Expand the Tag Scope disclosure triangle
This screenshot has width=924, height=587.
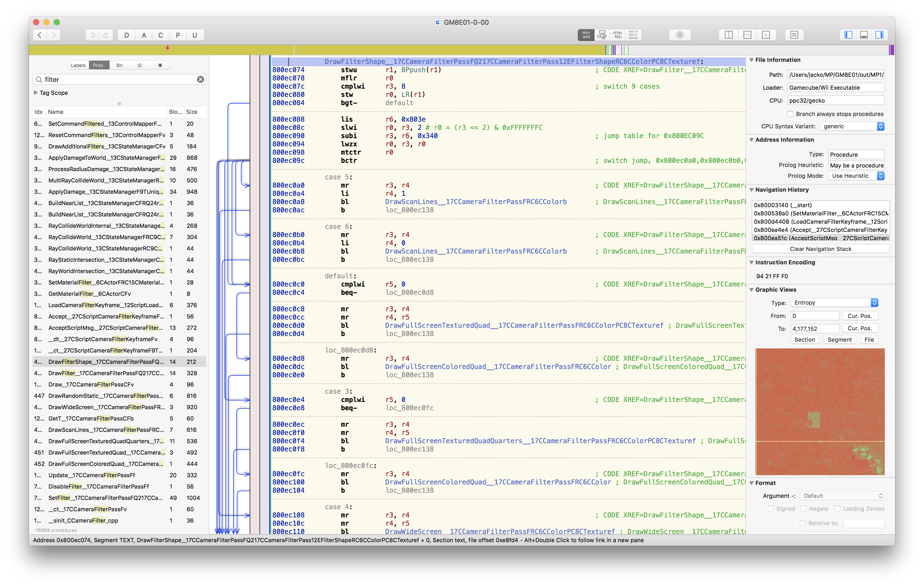(36, 93)
